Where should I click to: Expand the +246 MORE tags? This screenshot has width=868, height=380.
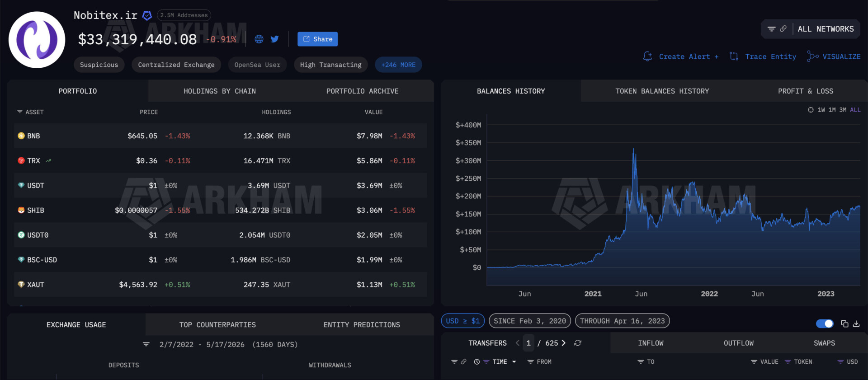(x=398, y=65)
